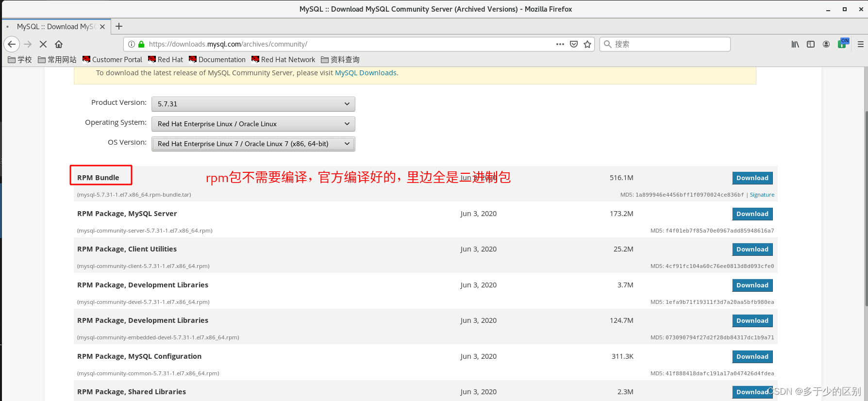Open the 资料查询 bookmarks folder
Image resolution: width=868 pixels, height=401 pixels.
(x=340, y=60)
